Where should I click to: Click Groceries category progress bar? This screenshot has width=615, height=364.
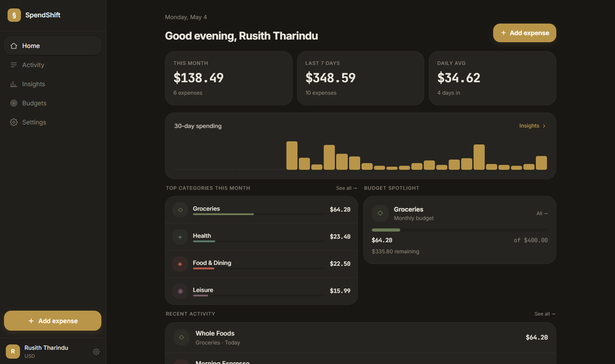[x=259, y=214]
